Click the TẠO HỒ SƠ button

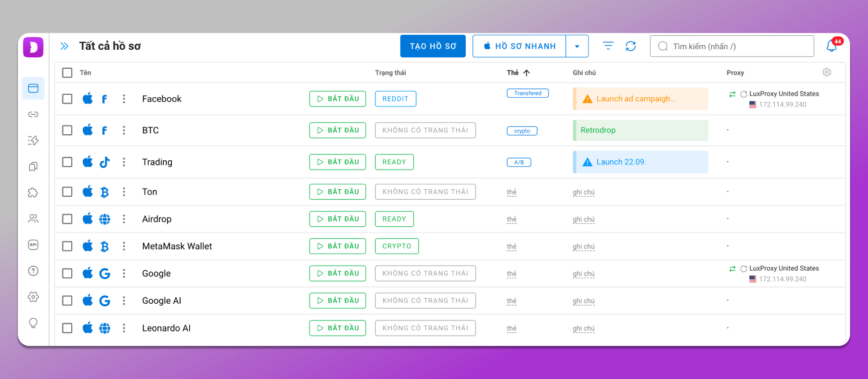pos(433,46)
